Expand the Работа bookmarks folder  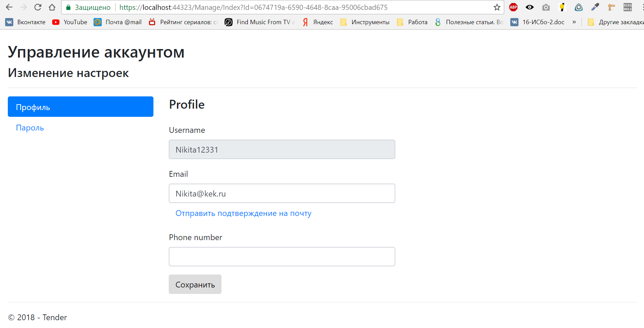pos(412,22)
